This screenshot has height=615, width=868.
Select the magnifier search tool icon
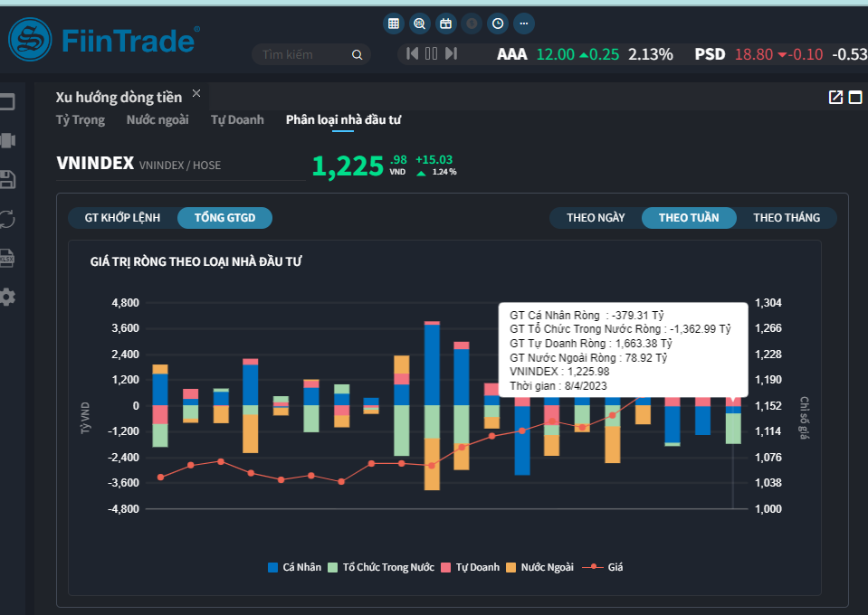pyautogui.click(x=419, y=24)
